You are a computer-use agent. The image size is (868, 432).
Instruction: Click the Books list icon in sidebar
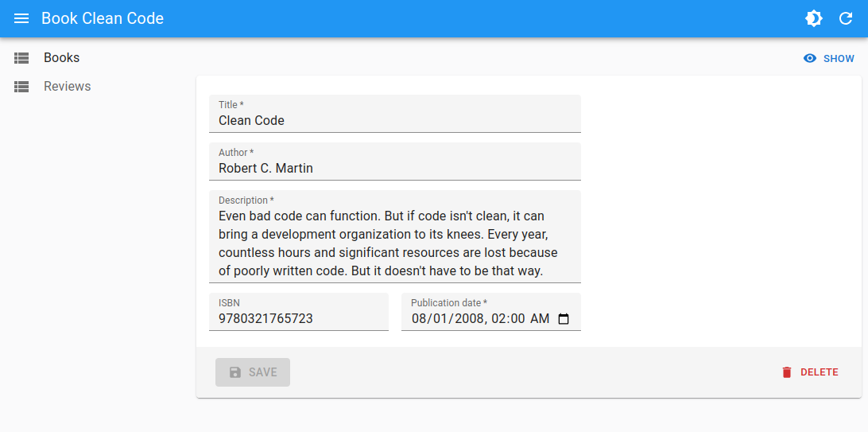(x=21, y=57)
